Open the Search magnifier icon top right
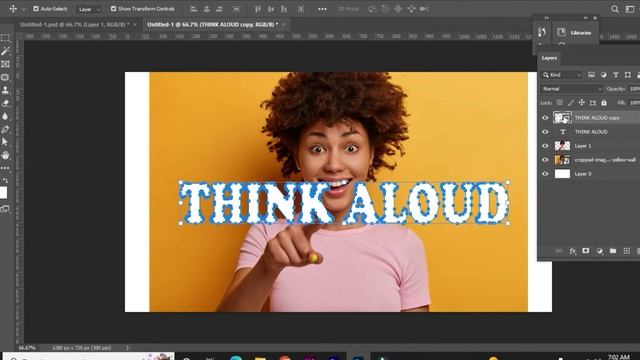The width and height of the screenshot is (640, 360). 615,9
